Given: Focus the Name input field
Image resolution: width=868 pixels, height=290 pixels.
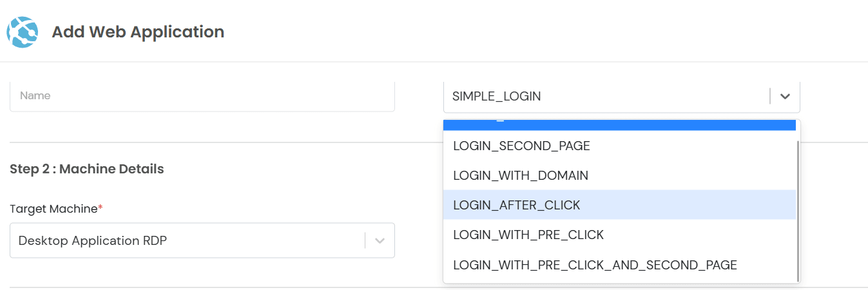Looking at the screenshot, I should click(202, 96).
